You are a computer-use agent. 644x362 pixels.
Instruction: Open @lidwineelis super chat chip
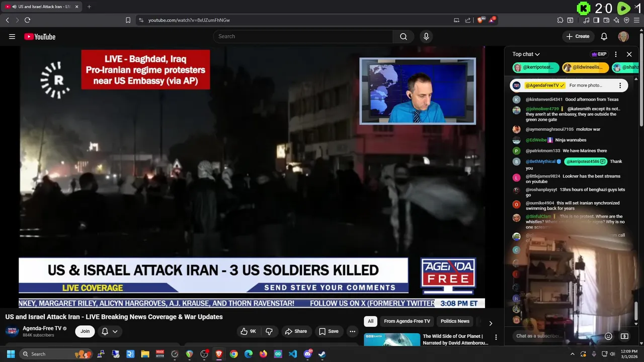click(x=586, y=67)
